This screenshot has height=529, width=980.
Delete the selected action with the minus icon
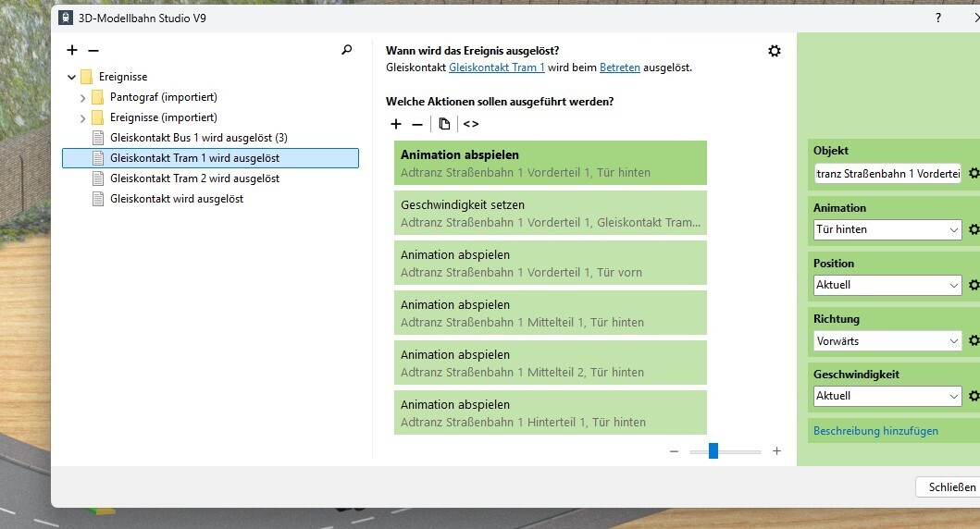tap(416, 124)
